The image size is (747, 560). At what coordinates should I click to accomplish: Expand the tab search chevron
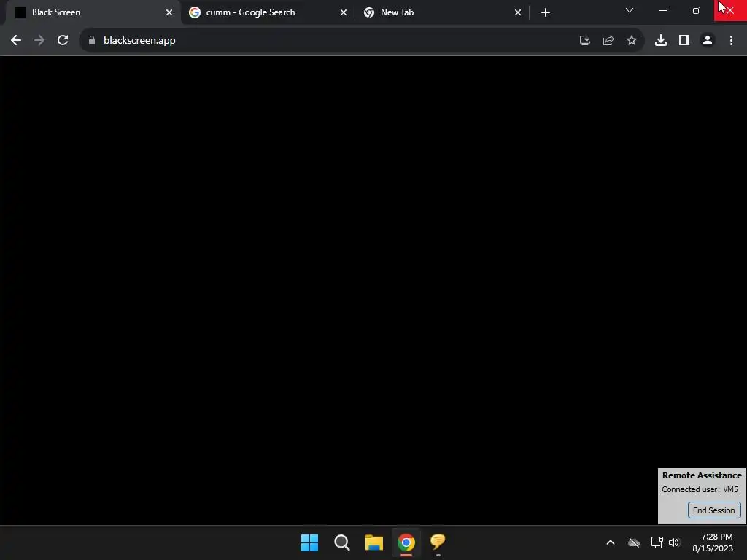(x=630, y=10)
